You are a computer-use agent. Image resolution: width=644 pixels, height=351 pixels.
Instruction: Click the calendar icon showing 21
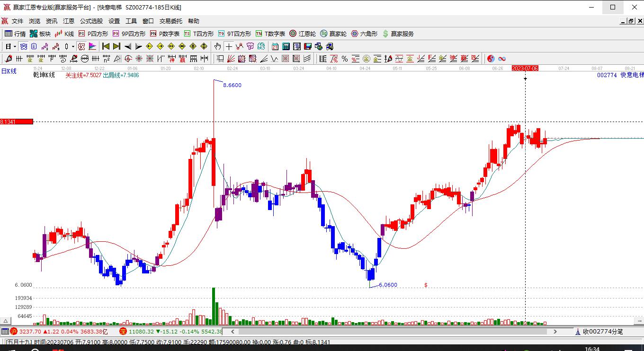point(275,46)
